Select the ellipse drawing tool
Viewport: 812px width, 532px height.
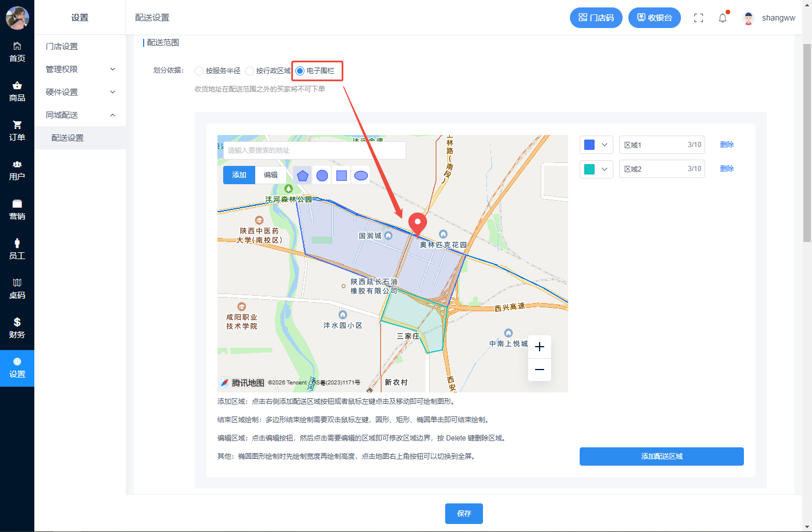point(361,176)
